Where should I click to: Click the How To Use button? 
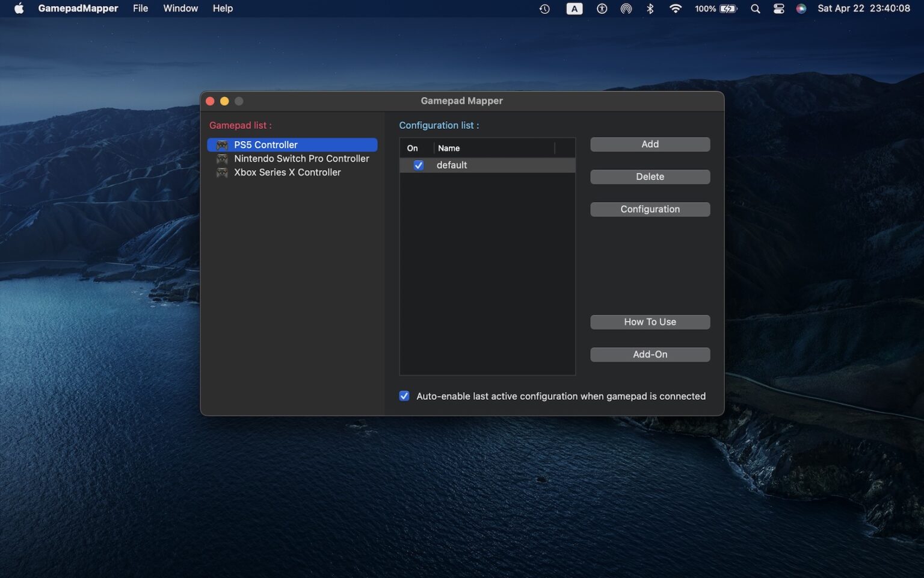(x=650, y=322)
